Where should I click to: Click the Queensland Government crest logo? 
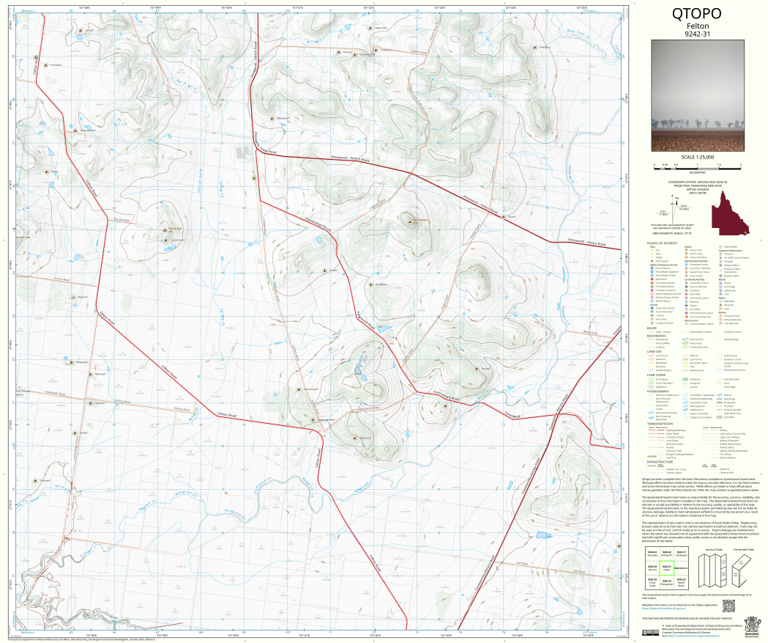(x=753, y=627)
